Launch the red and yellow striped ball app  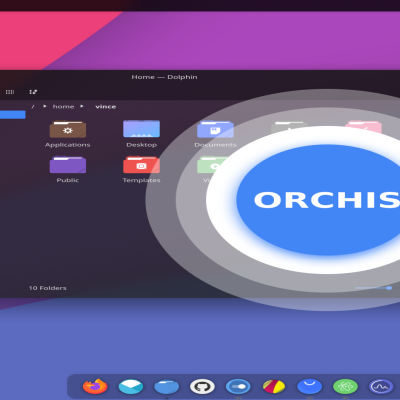coord(274,387)
